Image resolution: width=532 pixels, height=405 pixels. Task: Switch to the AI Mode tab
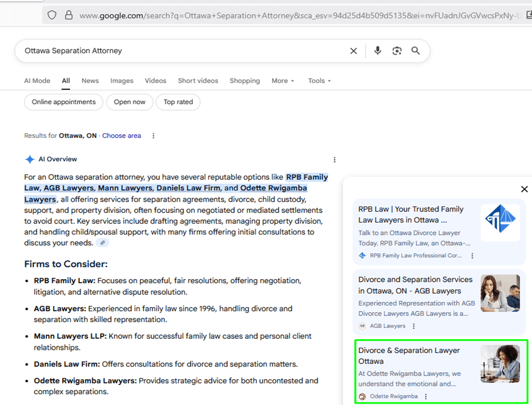tap(37, 81)
